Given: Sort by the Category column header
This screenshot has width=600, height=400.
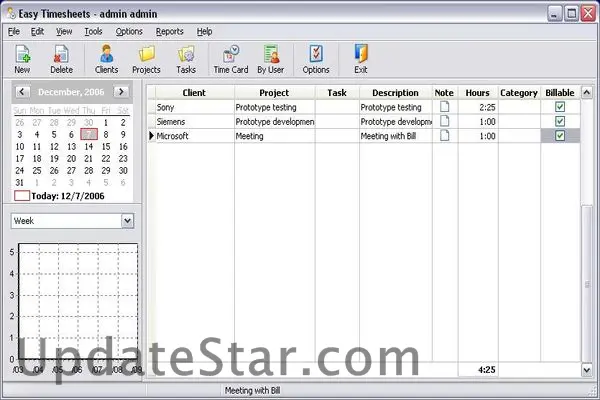Looking at the screenshot, I should pos(519,93).
